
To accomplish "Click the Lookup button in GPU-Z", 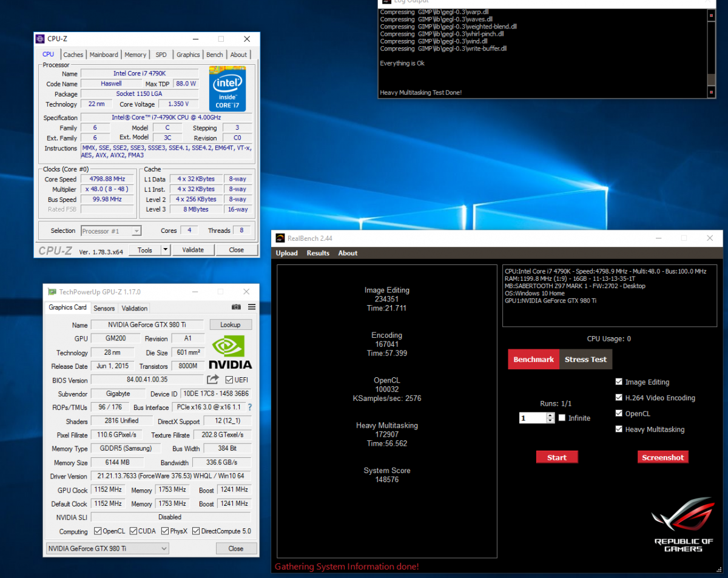I will click(230, 324).
